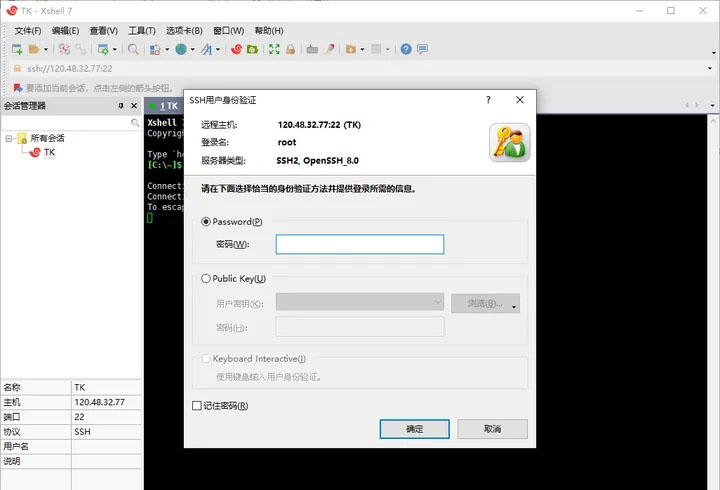Click the Reconnect chain-link toolbar icon

[81, 49]
